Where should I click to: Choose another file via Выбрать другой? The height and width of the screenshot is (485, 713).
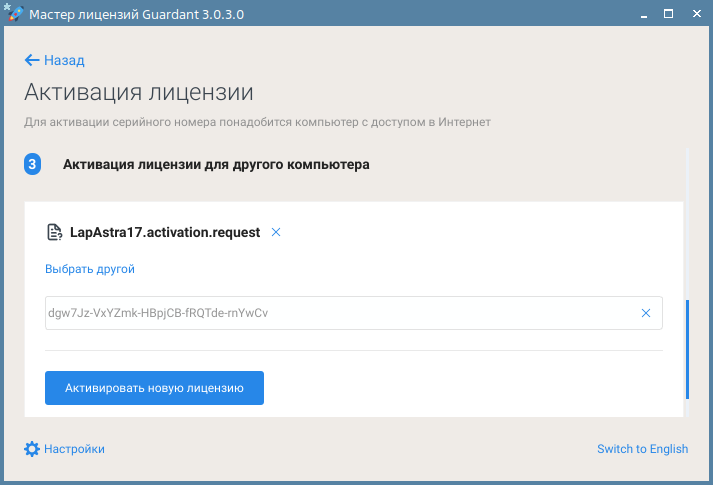click(x=89, y=269)
